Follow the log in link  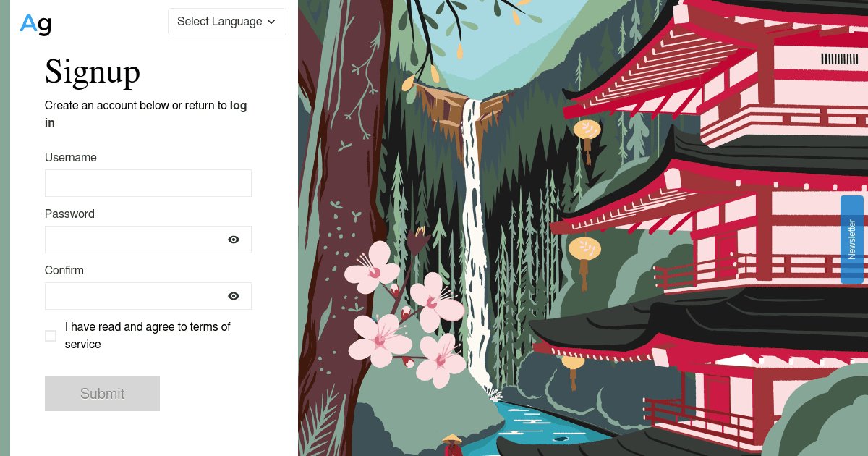pos(146,114)
